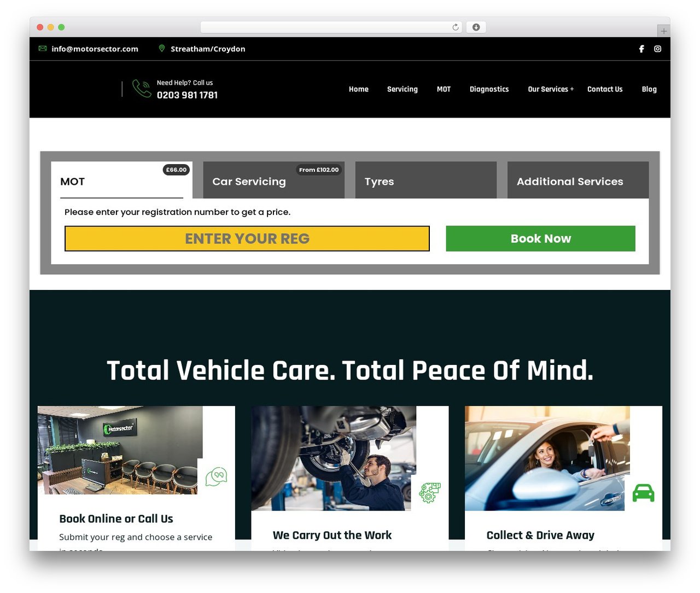The width and height of the screenshot is (700, 593).
Task: Open a new browser tab with plus
Action: (x=663, y=31)
